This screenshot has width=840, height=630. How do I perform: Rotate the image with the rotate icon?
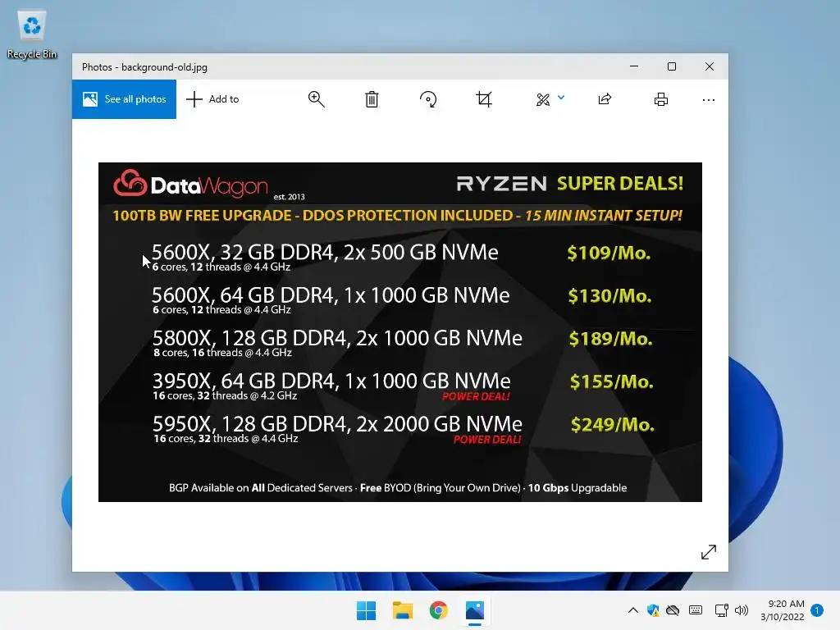[x=428, y=99]
